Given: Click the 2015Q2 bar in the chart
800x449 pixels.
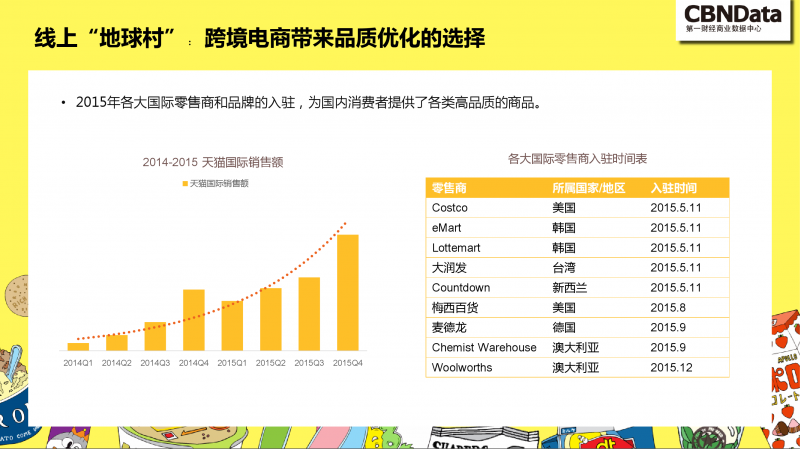Looking at the screenshot, I should 271,319.
